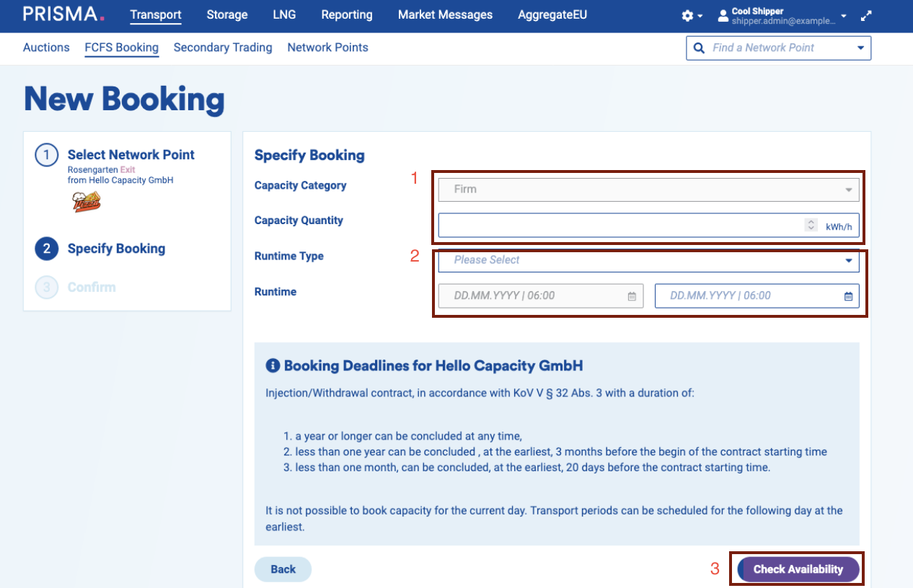
Task: Click the Capacity Quantity stepper arrows
Action: tap(811, 226)
